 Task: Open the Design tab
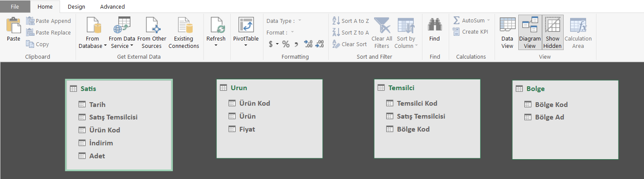point(76,6)
